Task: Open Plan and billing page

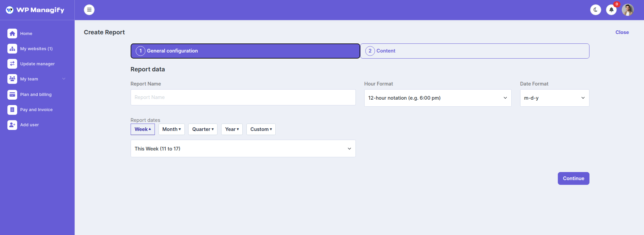Action: 36,95
